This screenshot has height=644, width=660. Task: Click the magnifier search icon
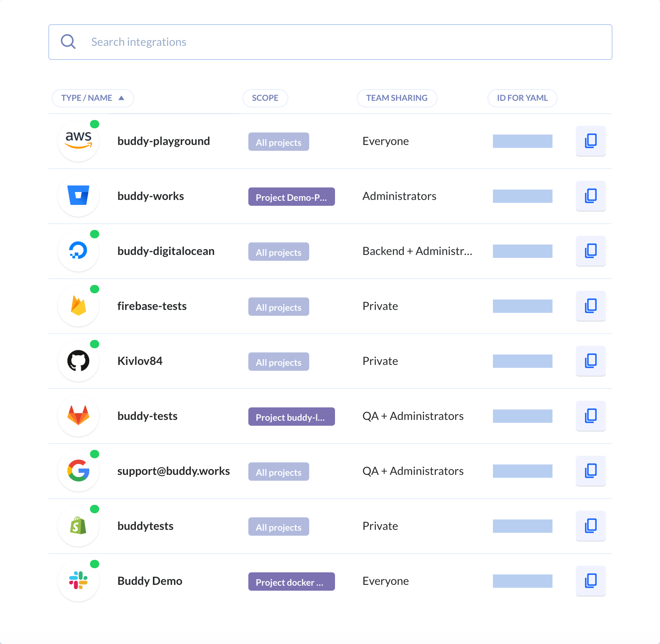(x=68, y=42)
